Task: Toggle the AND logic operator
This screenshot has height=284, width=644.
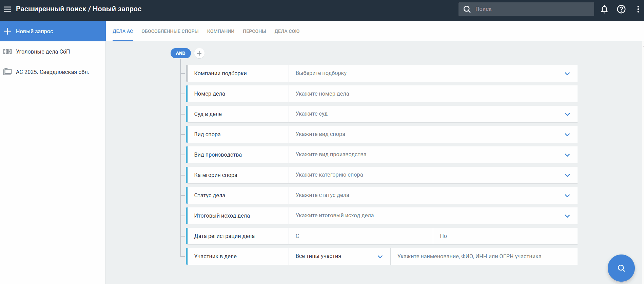Action: (180, 53)
